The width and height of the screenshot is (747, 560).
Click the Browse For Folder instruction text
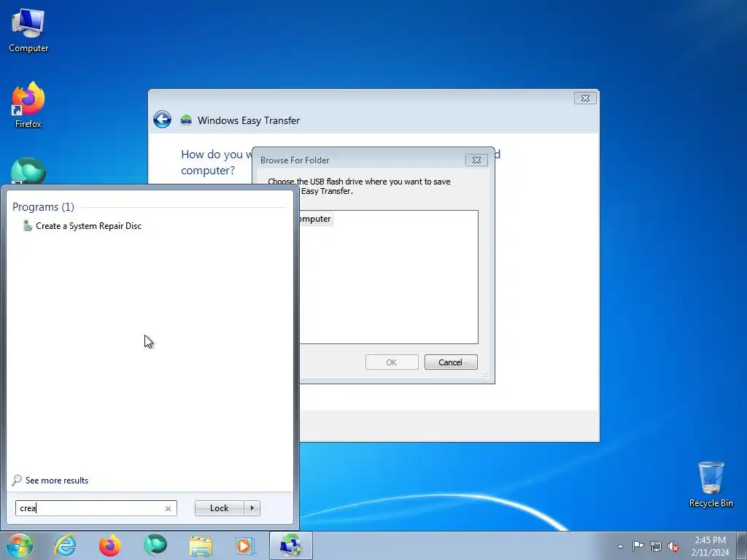pos(359,186)
